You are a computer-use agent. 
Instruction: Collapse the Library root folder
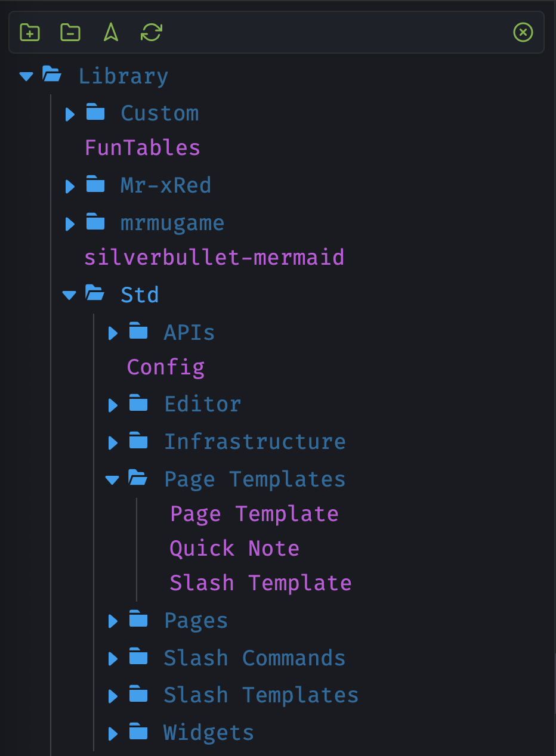[x=26, y=76]
